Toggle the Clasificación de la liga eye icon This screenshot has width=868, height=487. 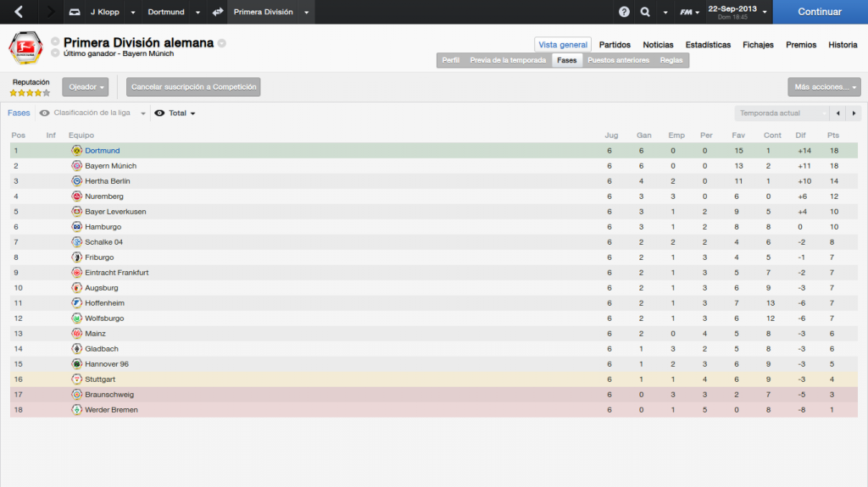pyautogui.click(x=44, y=113)
